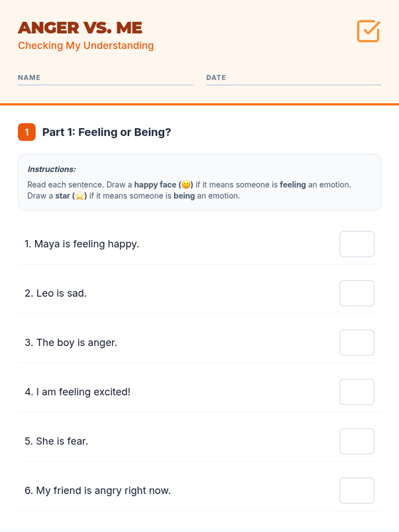Viewport: 399px width, 532px height.
Task: Click answer box for 'I am feeling excited'
Action: (x=357, y=392)
